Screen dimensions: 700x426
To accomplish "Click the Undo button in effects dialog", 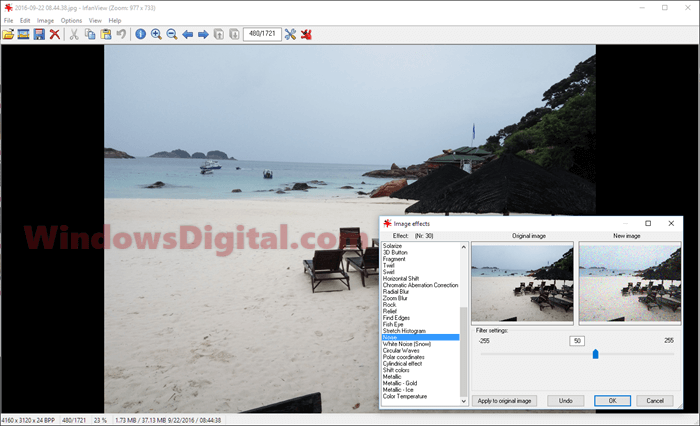I will [x=566, y=401].
